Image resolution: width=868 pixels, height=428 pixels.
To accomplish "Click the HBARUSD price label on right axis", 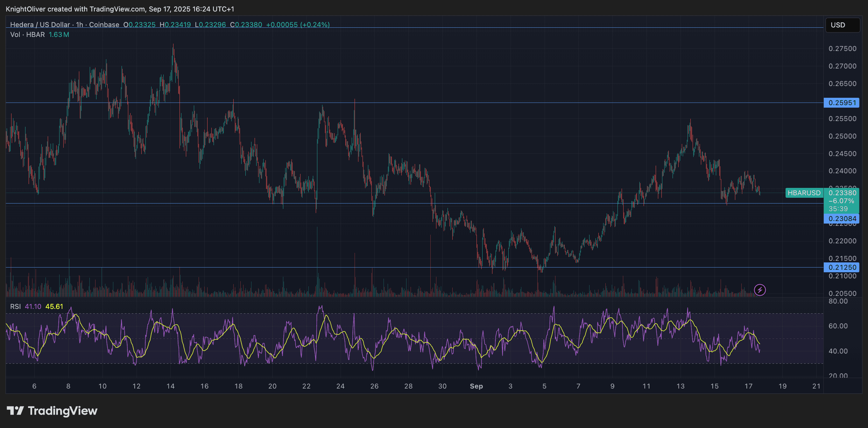I will (x=805, y=193).
